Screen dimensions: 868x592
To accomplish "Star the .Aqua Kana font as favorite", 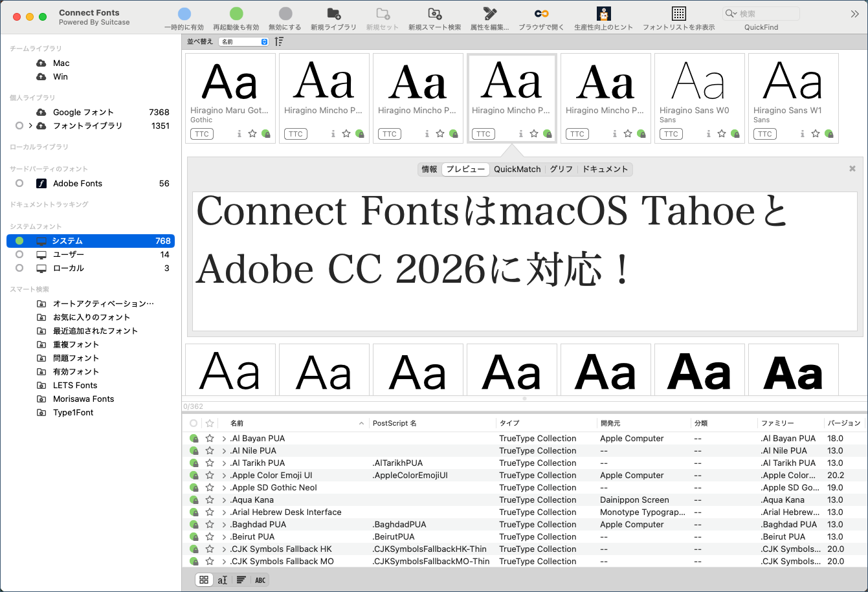I will pyautogui.click(x=210, y=500).
